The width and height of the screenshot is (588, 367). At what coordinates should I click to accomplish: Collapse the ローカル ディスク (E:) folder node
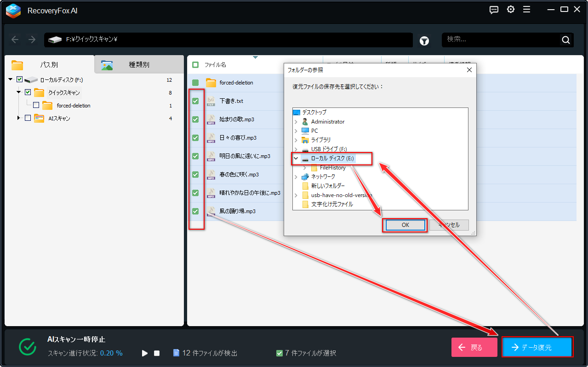(296, 158)
